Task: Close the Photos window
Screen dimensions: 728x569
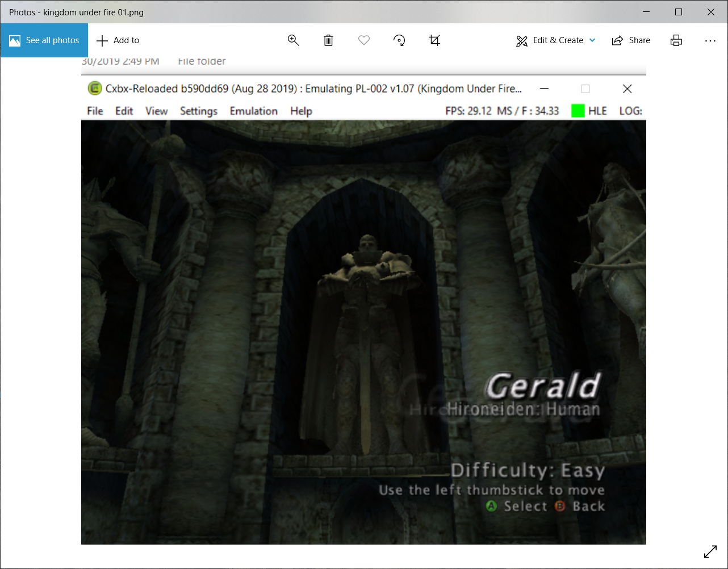Action: tap(711, 12)
